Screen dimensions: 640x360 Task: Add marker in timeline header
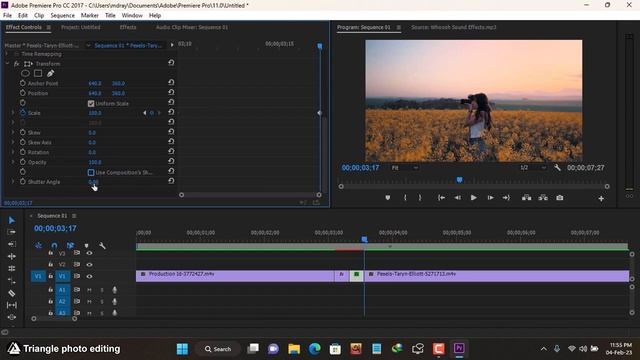[x=87, y=245]
